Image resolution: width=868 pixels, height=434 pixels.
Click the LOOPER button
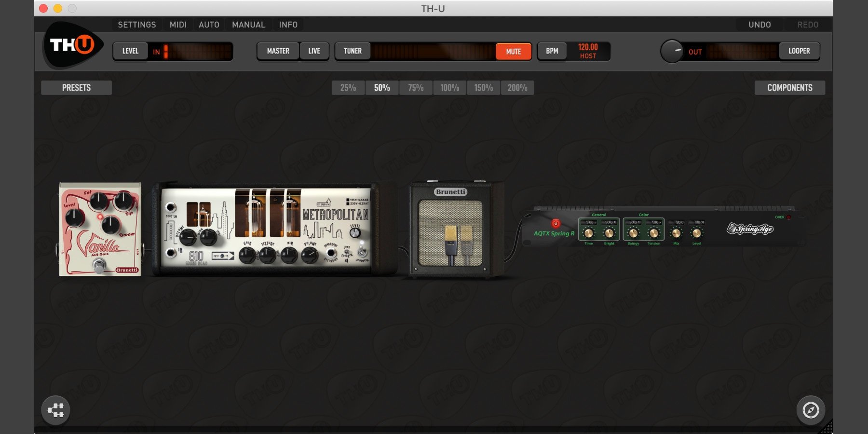pyautogui.click(x=799, y=51)
